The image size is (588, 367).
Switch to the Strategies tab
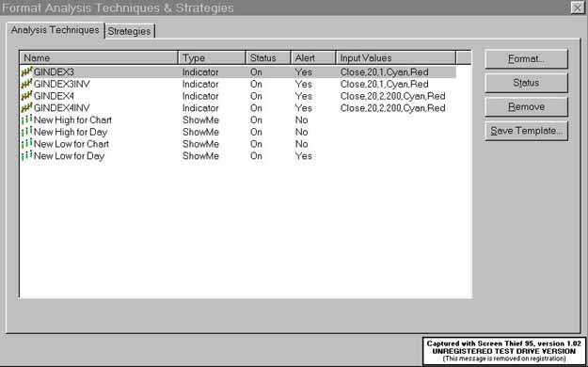[x=130, y=31]
